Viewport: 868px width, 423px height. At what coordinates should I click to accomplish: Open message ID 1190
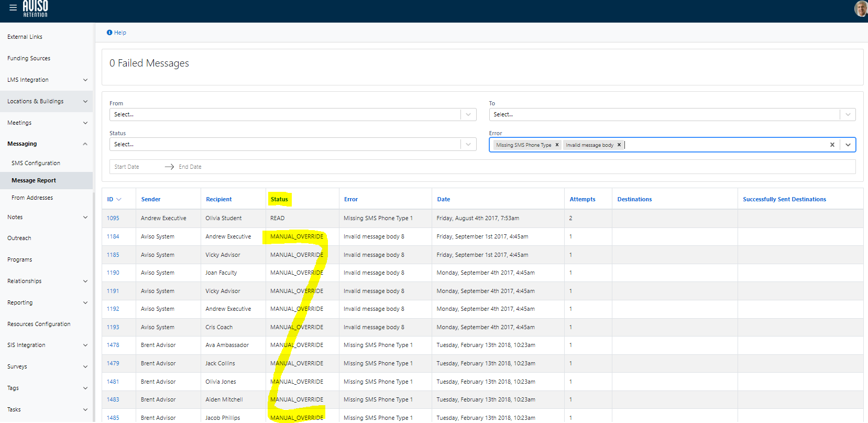pyautogui.click(x=113, y=273)
